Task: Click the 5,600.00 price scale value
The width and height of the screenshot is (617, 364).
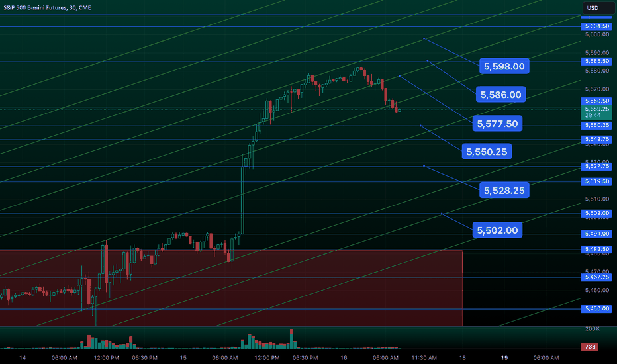Action: pyautogui.click(x=597, y=34)
